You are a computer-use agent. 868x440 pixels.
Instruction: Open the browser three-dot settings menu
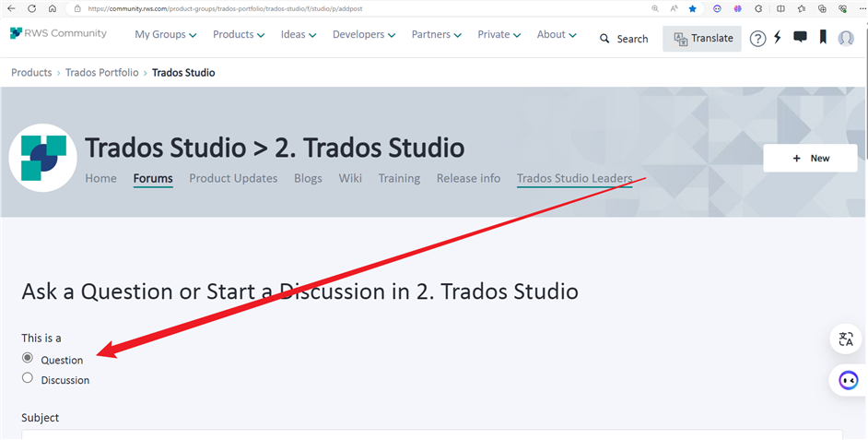(x=862, y=8)
